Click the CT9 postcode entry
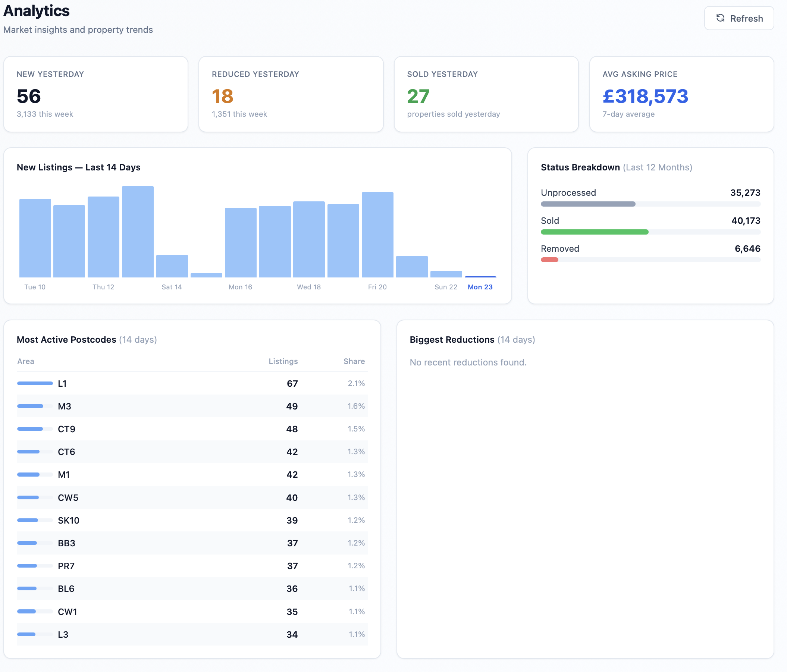This screenshot has width=787, height=672. tap(67, 429)
